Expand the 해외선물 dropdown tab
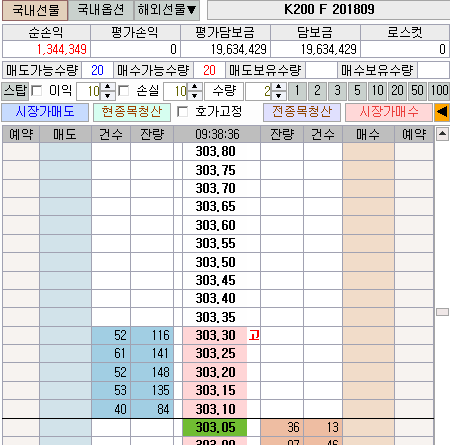450x445 pixels. point(167,10)
